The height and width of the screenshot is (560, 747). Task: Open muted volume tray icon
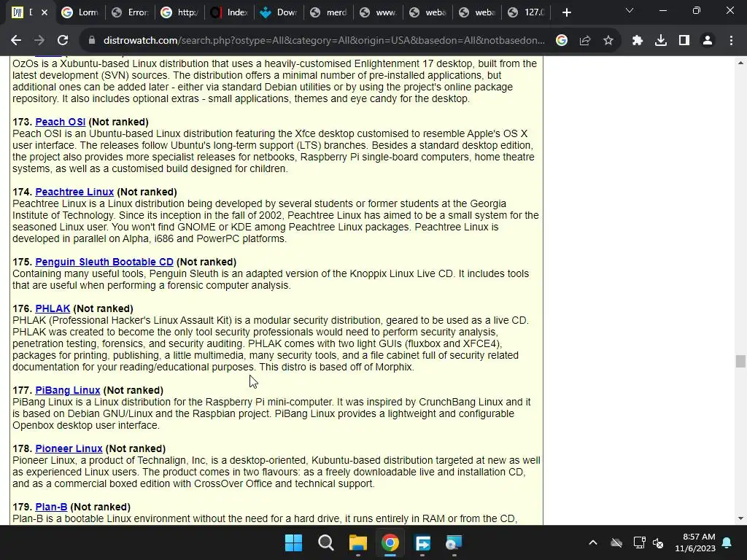[x=658, y=542]
